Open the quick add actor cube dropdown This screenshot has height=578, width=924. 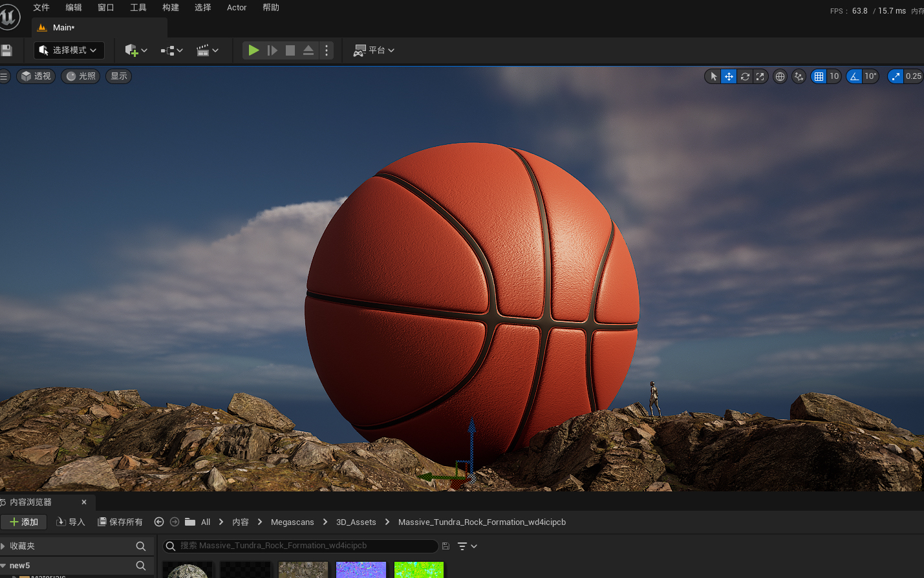136,50
